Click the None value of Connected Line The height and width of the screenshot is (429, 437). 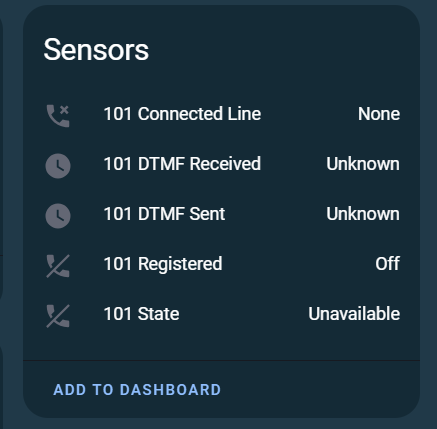tap(379, 114)
